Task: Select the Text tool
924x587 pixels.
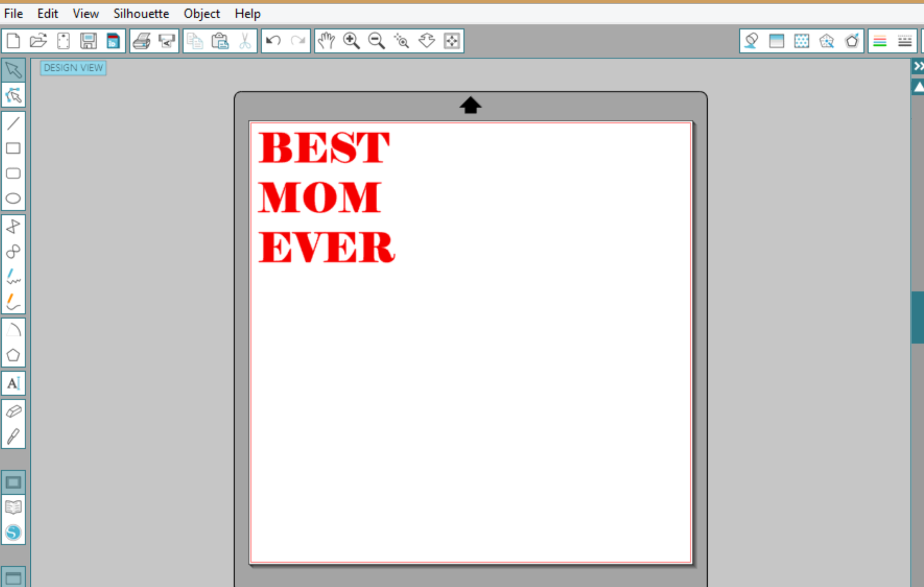Action: pyautogui.click(x=13, y=383)
